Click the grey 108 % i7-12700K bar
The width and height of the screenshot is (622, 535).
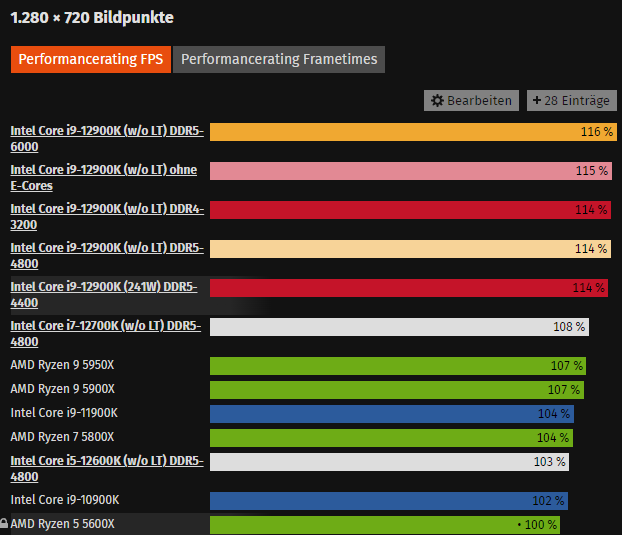pos(399,327)
